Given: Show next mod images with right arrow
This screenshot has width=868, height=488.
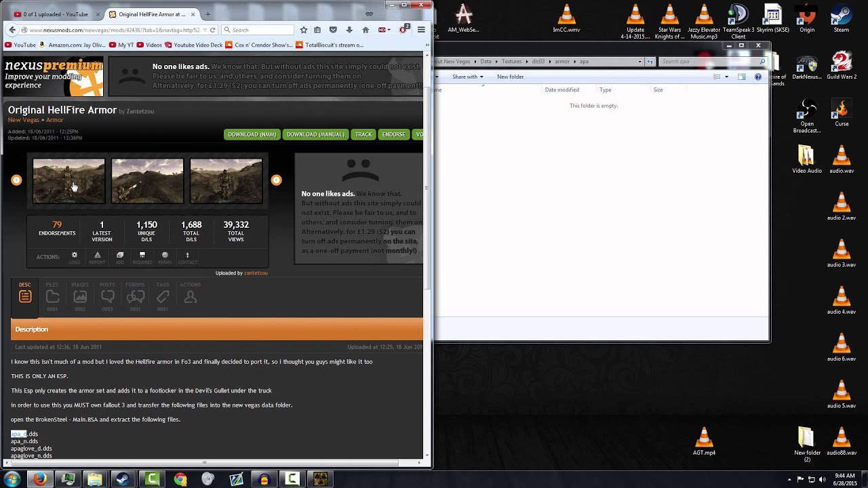Looking at the screenshot, I should pos(276,180).
